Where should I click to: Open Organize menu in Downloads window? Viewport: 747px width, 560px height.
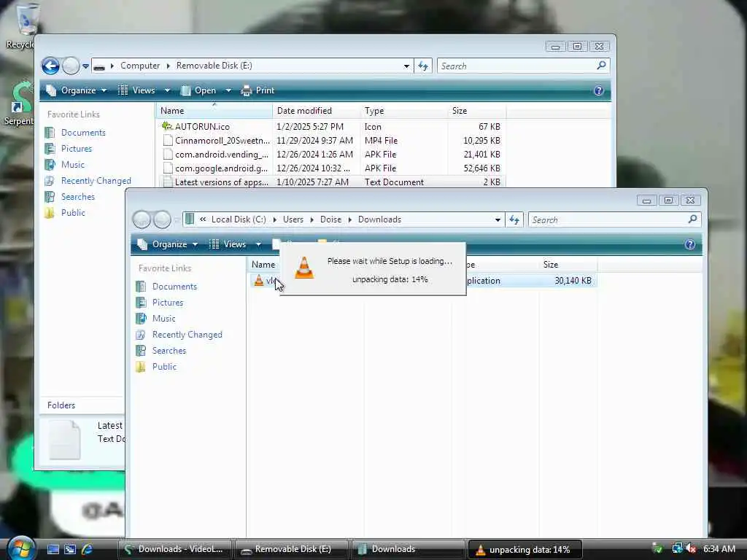(168, 244)
